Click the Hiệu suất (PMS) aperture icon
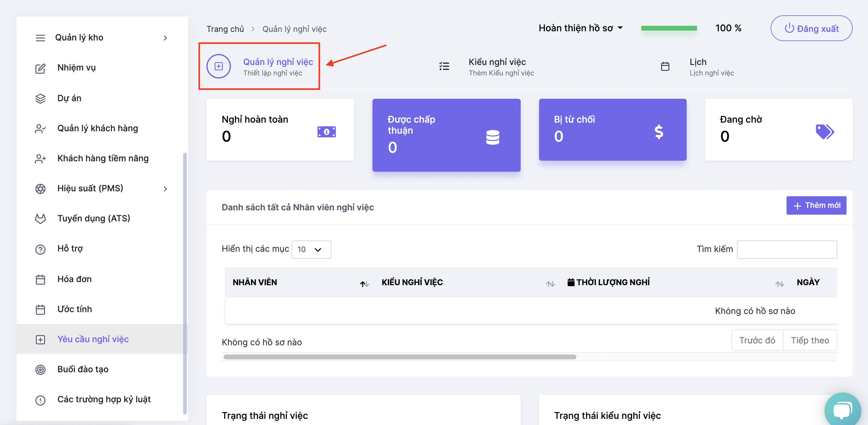Viewport: 868px width, 425px height. 40,189
